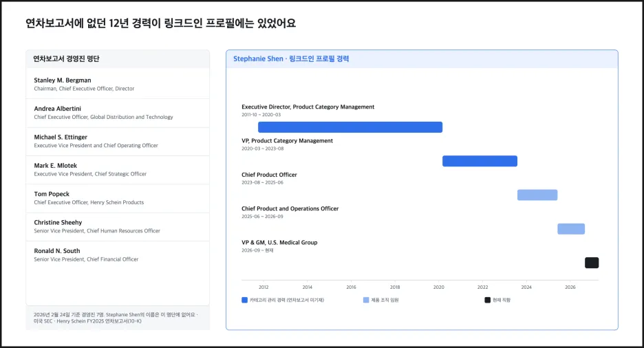Click the 'Chief Product Officer' role label
This screenshot has height=348, width=644.
coord(269,175)
